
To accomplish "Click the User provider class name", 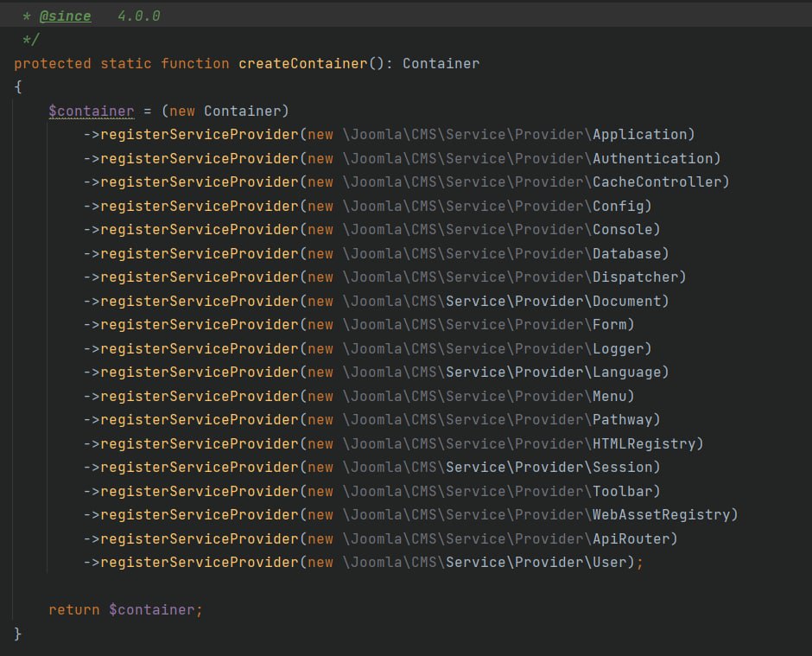I will tap(610, 563).
